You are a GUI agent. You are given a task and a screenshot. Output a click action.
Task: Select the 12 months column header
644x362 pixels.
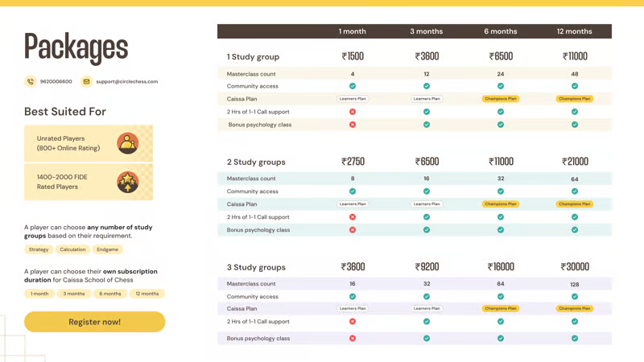575,31
